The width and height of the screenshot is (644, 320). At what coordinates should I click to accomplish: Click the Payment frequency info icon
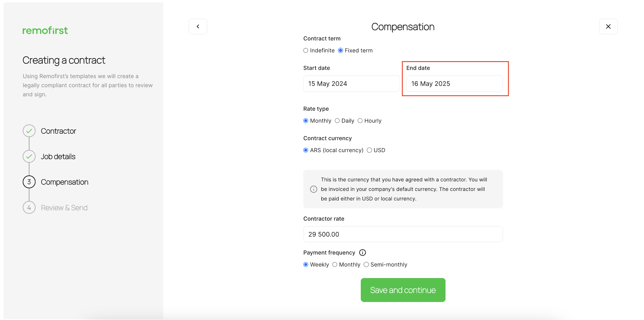point(362,253)
